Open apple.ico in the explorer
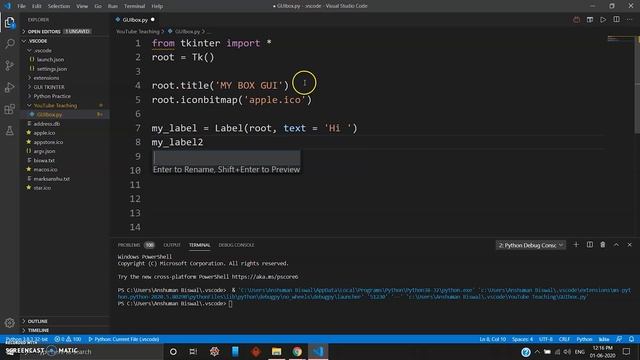Image resolution: width=640 pixels, height=360 pixels. coord(44,133)
